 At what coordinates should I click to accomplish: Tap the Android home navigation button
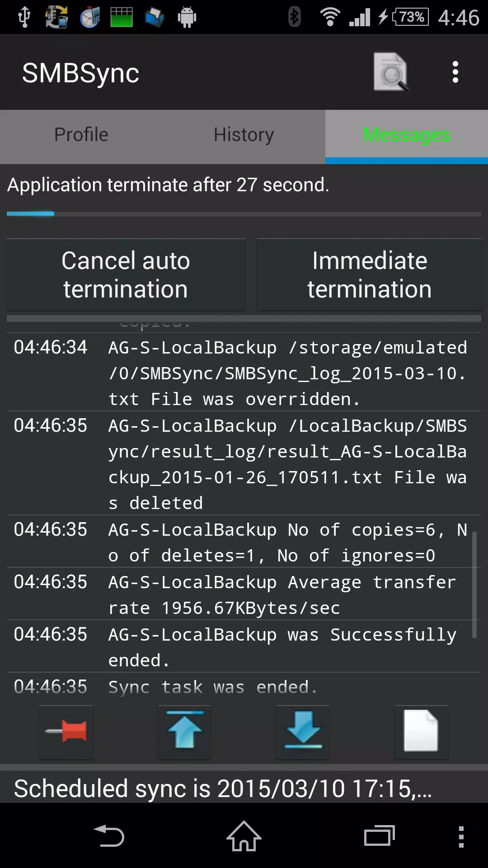point(244,836)
